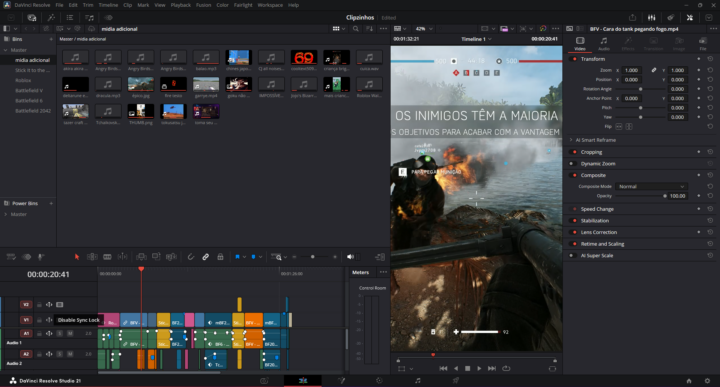
Task: Click the Speed Change section header
Action: 597,209
